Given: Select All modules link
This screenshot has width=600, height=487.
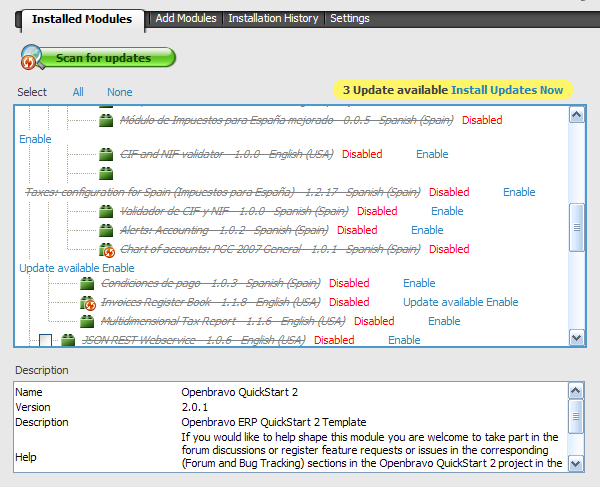Looking at the screenshot, I should coord(78,92).
